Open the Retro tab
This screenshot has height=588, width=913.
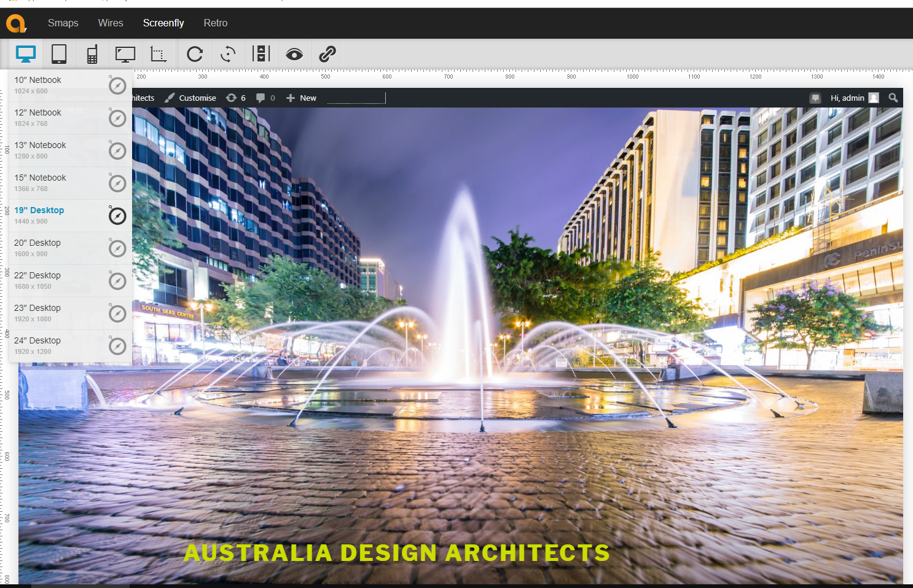pos(216,23)
